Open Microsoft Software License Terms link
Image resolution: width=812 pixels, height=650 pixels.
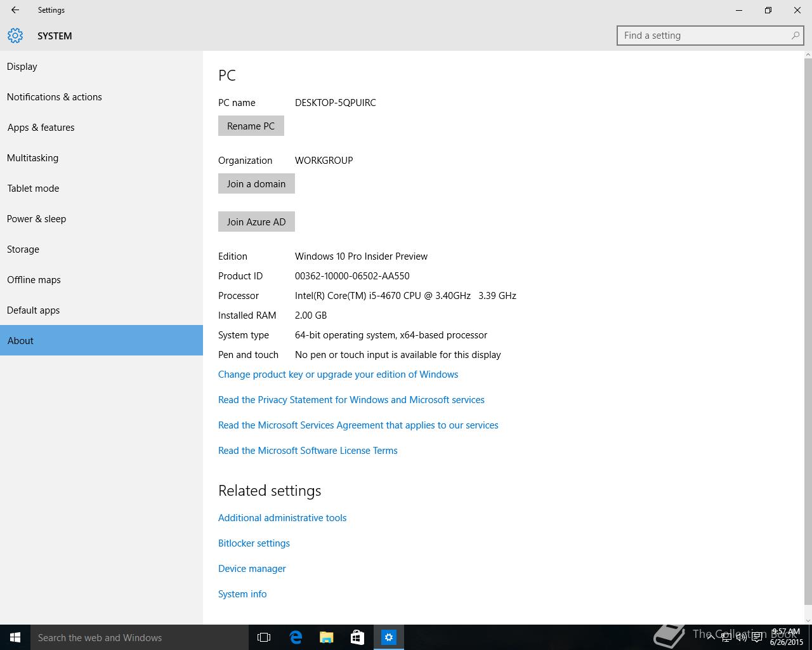(308, 451)
